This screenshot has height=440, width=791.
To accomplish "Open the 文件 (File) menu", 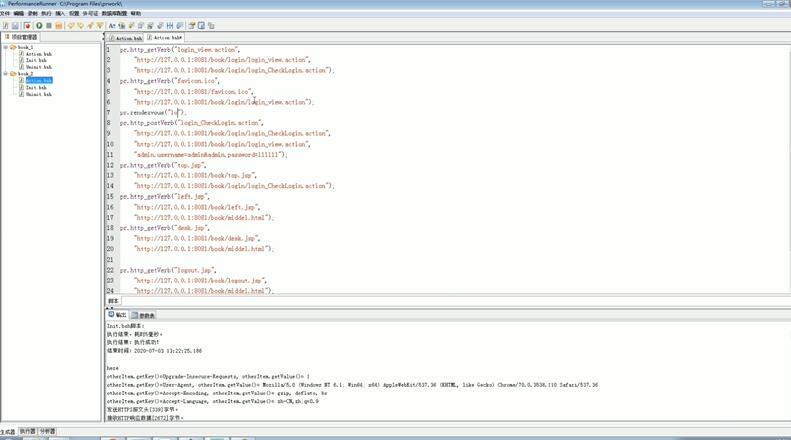I will click(5, 14).
